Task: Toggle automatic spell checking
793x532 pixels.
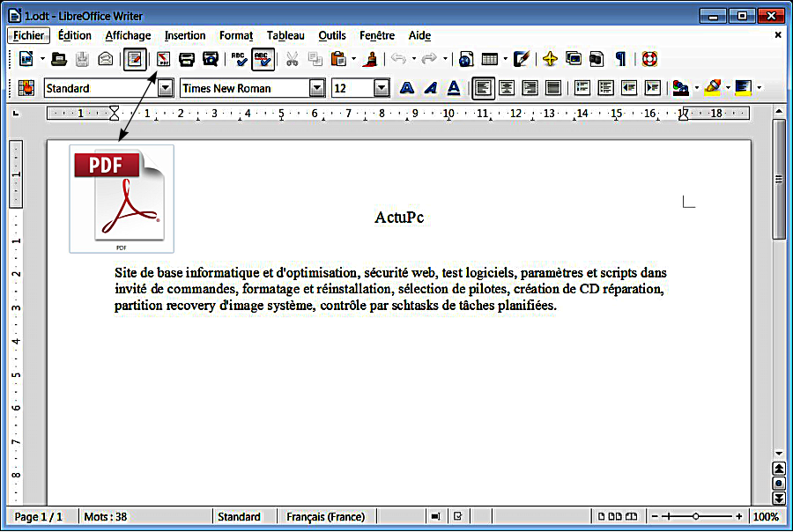Action: click(x=263, y=59)
